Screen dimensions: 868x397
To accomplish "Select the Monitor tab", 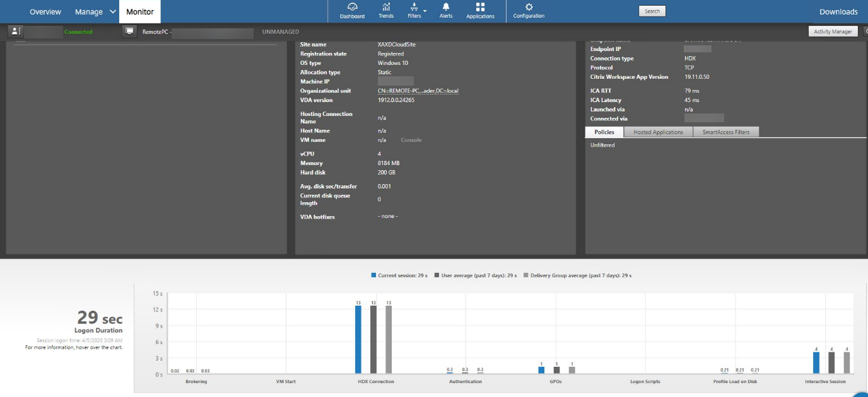I will coord(140,12).
